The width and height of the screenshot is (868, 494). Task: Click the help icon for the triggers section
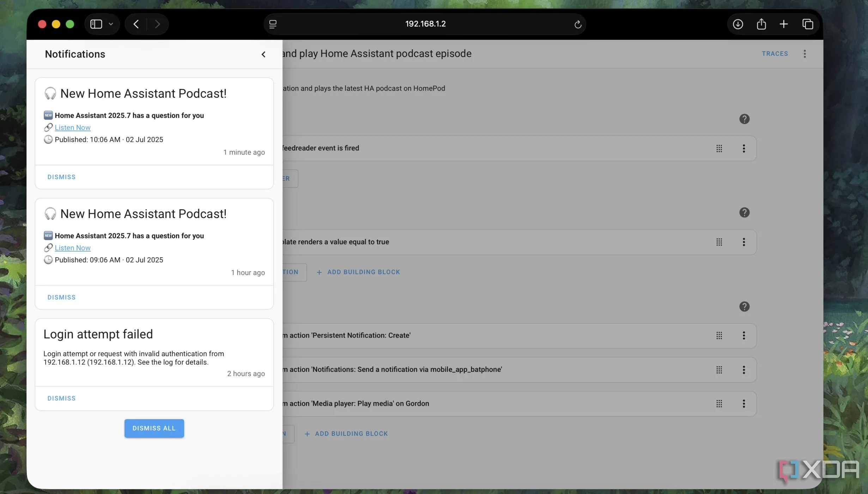pos(744,119)
